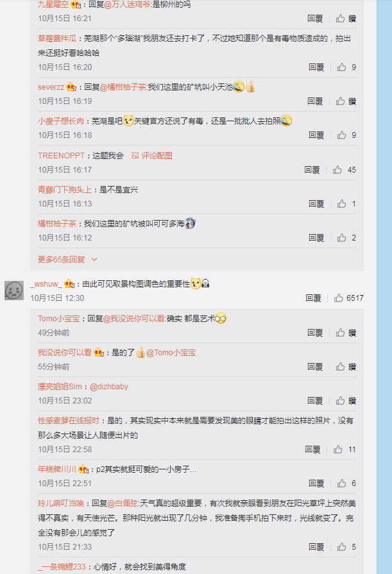Reply to _wshuw_'s comment
392x574 pixels.
point(313,298)
